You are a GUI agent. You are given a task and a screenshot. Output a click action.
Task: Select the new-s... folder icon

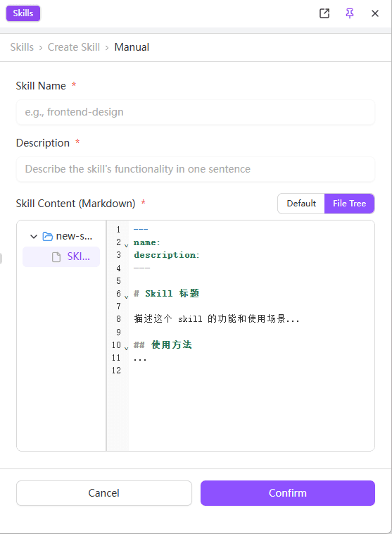(48, 236)
